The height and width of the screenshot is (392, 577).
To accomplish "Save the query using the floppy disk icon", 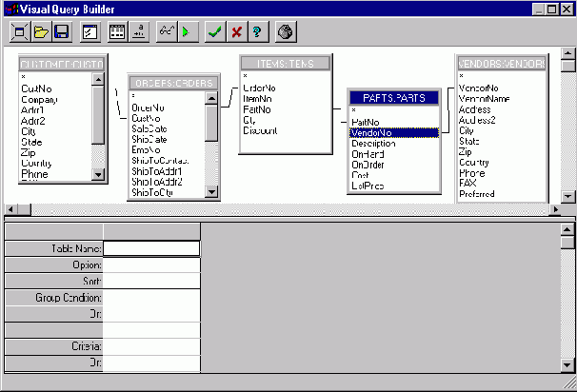I will (61, 31).
